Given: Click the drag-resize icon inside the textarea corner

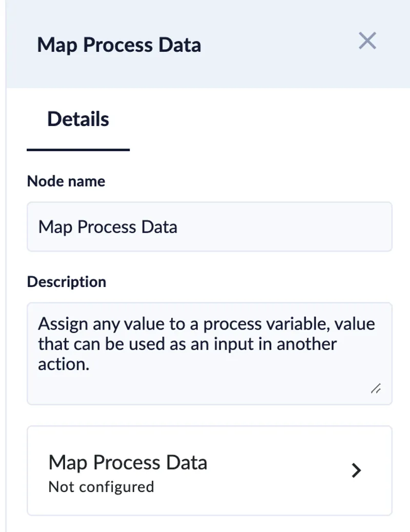Looking at the screenshot, I should [376, 389].
